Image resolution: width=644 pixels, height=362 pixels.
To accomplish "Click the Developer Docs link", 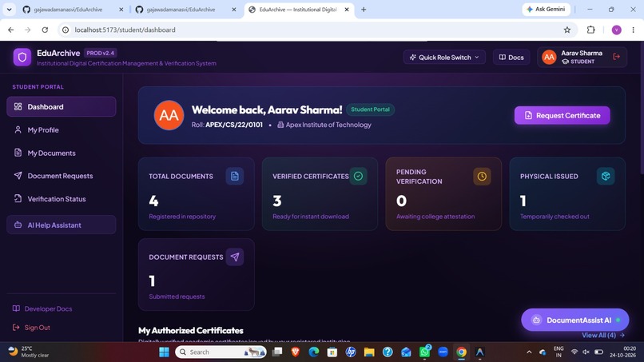I will pyautogui.click(x=42, y=308).
